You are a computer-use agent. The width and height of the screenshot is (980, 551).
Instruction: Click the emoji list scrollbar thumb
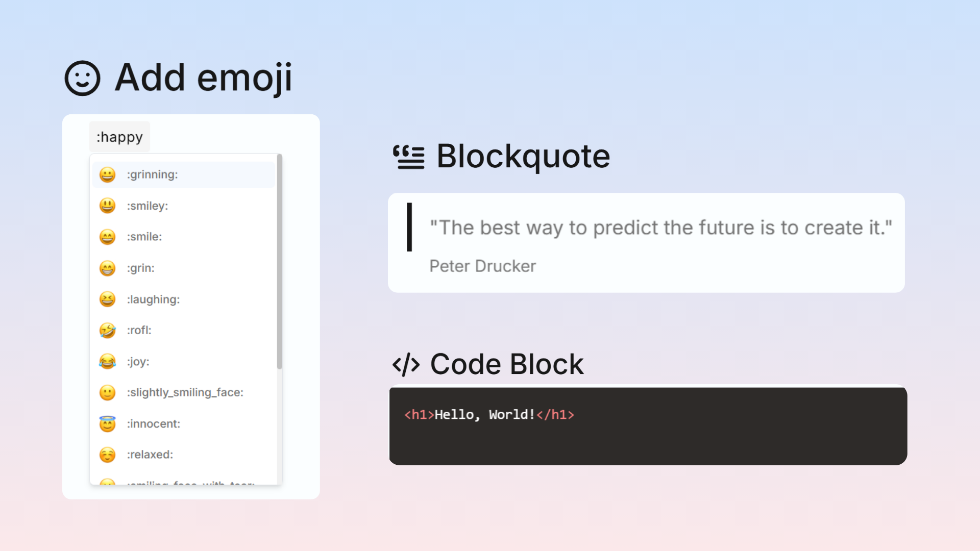(279, 261)
